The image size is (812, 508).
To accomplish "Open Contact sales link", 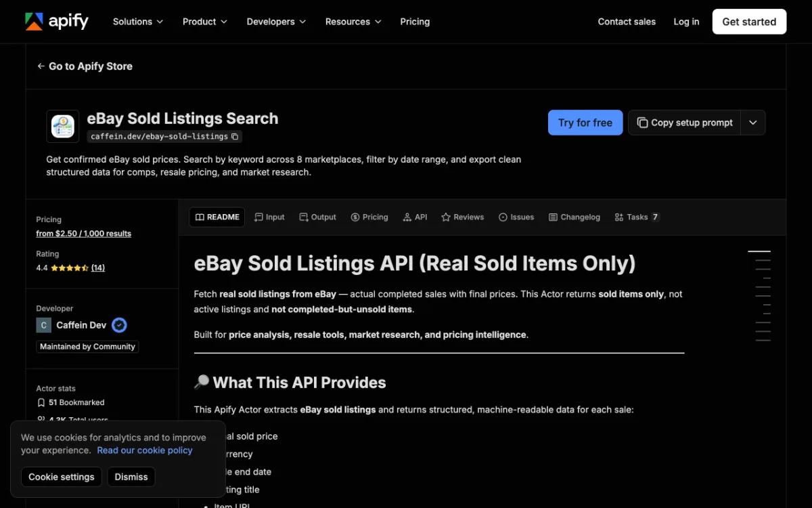I will pos(627,22).
